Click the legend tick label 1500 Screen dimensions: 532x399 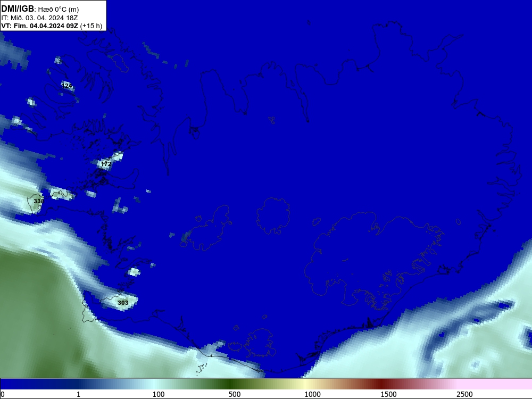click(388, 394)
